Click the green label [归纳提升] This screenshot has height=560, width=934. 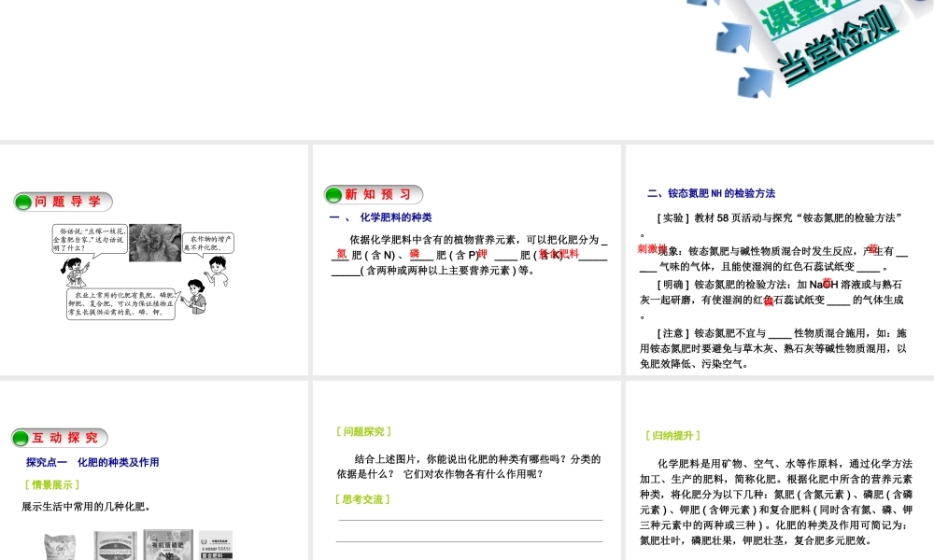(673, 436)
